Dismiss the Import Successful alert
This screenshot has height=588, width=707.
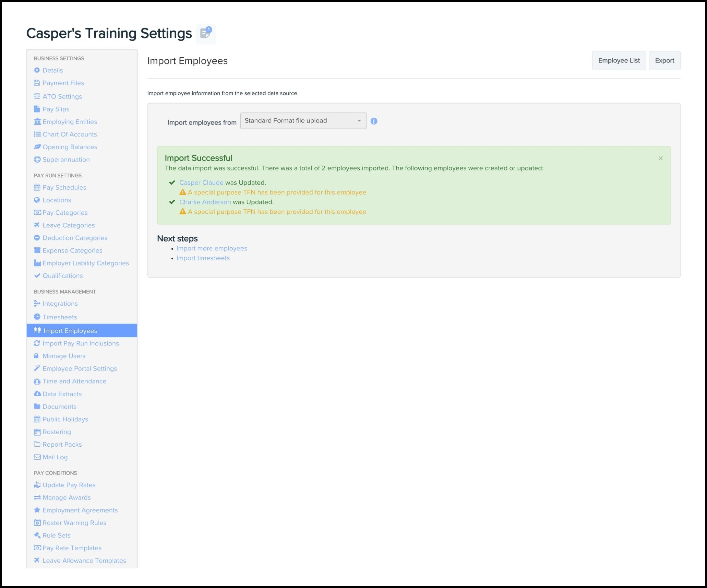tap(660, 158)
